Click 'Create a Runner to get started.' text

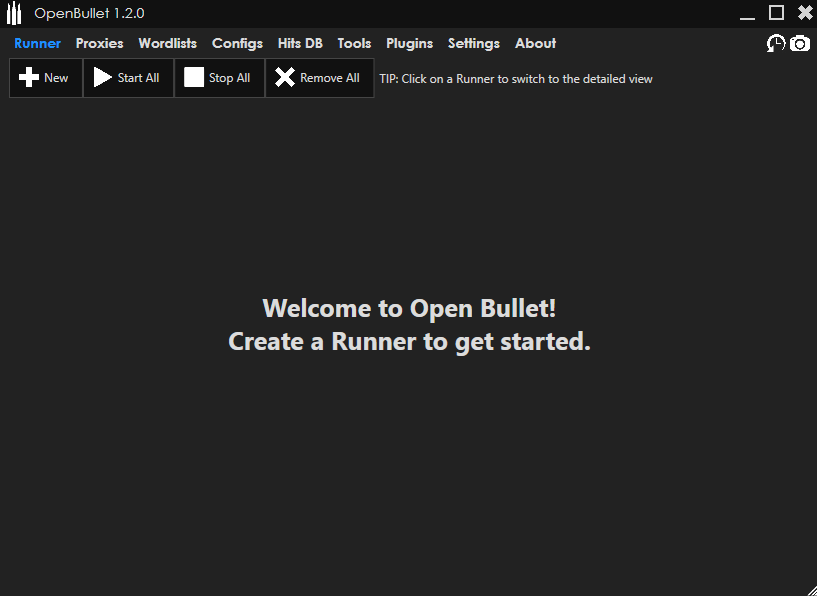(x=410, y=342)
